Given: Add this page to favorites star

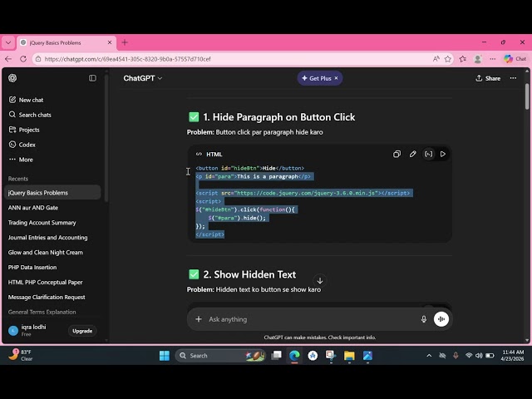Looking at the screenshot, I should [448, 59].
